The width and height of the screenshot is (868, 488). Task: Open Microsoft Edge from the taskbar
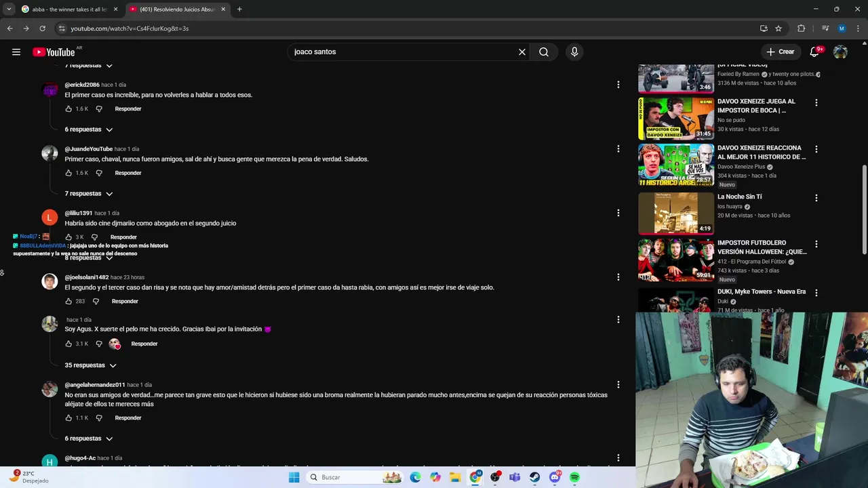[x=415, y=477]
